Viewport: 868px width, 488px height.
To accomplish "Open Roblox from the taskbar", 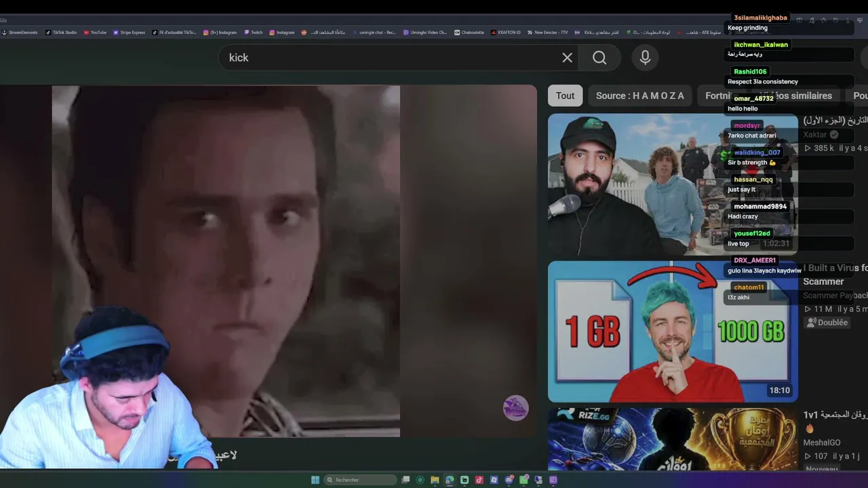I will pos(494,480).
